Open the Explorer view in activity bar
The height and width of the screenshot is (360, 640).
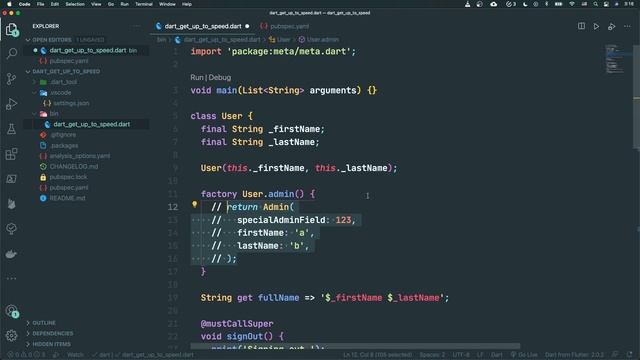tap(11, 30)
